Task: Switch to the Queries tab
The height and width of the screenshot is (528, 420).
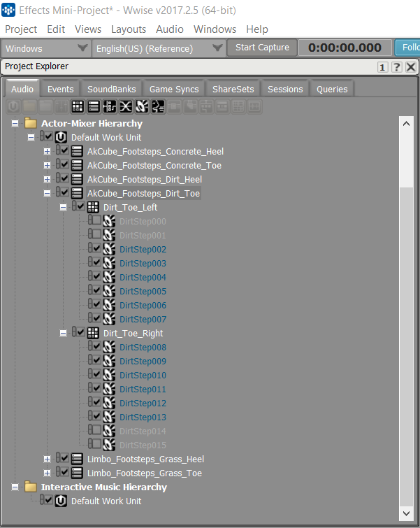Action: point(332,90)
